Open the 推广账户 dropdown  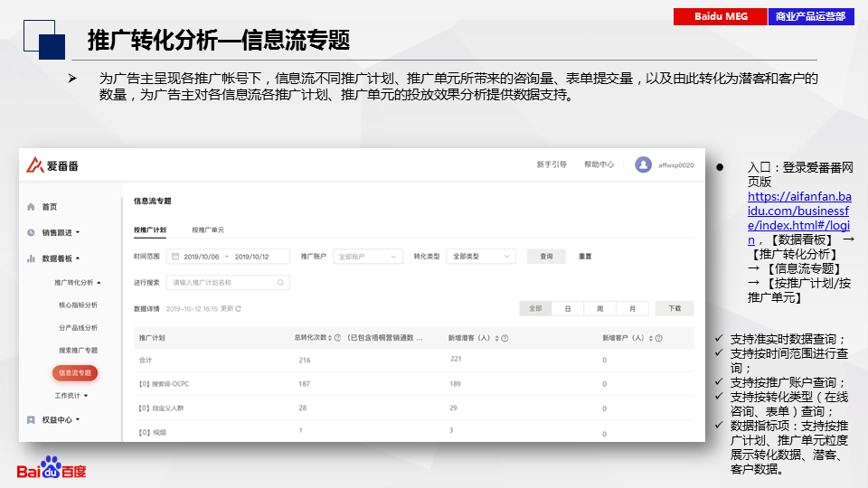point(367,257)
